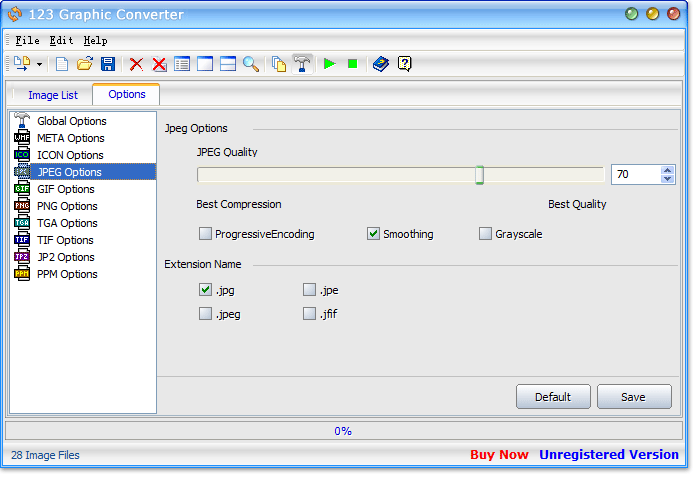Click the yellow maximize window button

(652, 14)
